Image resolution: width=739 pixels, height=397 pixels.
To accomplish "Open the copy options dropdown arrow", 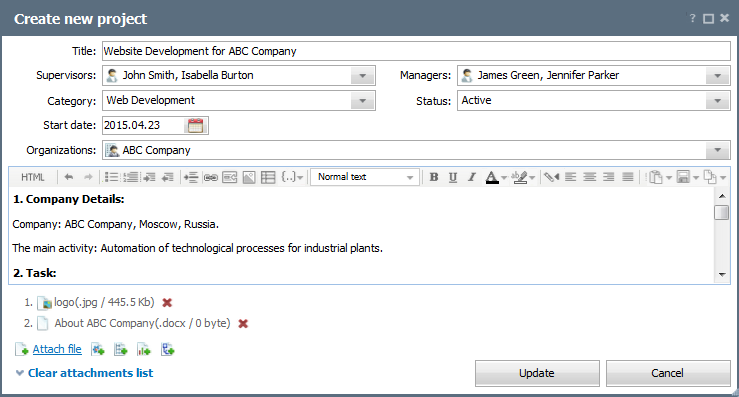I will 723,178.
